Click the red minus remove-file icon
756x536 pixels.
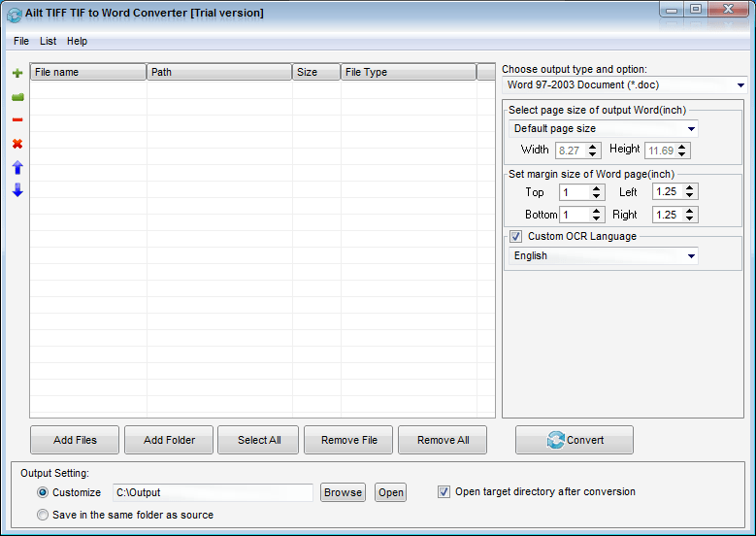[17, 119]
